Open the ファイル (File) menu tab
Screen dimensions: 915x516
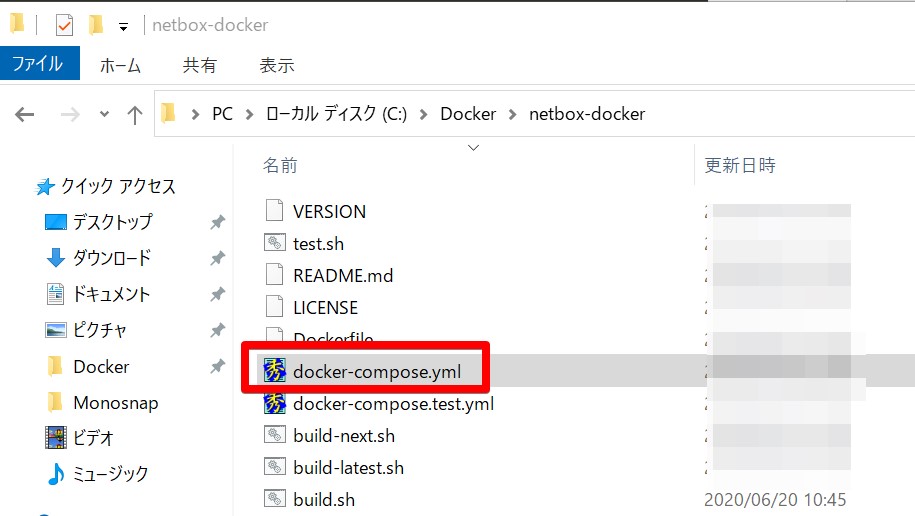coord(39,63)
